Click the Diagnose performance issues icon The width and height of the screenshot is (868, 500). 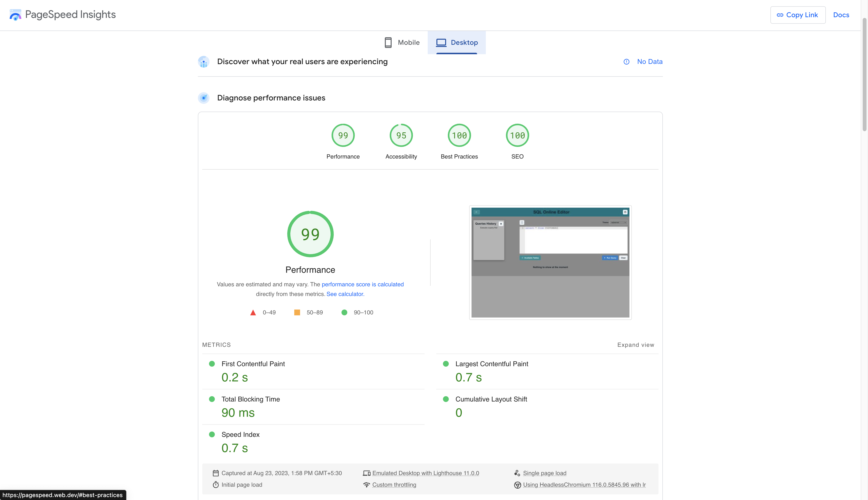[204, 98]
